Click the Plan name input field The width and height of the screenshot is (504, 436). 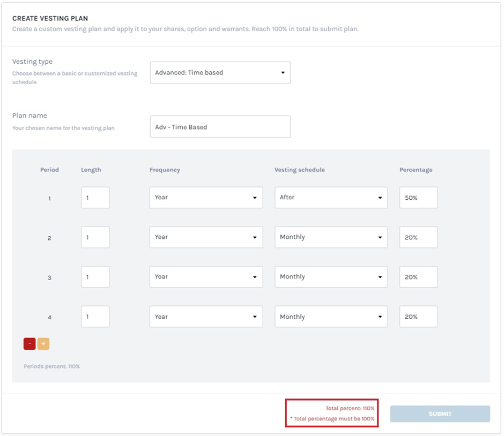point(220,127)
